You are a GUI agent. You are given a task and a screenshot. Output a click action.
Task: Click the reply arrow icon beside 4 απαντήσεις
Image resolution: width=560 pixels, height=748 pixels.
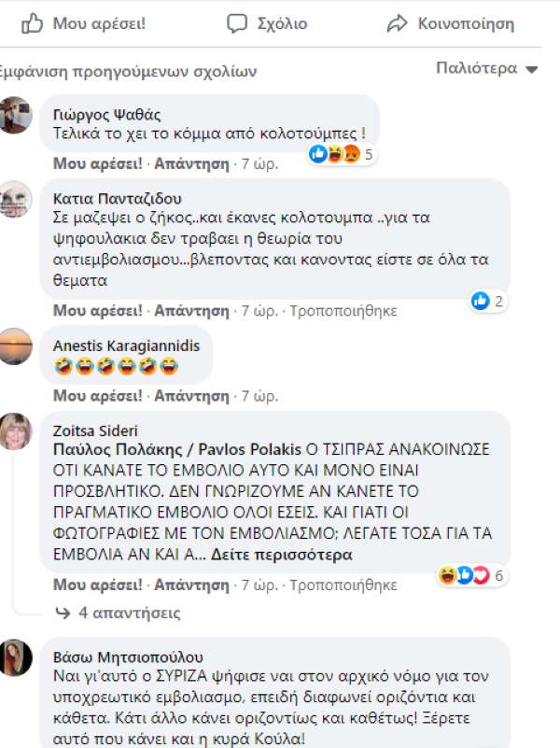pyautogui.click(x=63, y=613)
